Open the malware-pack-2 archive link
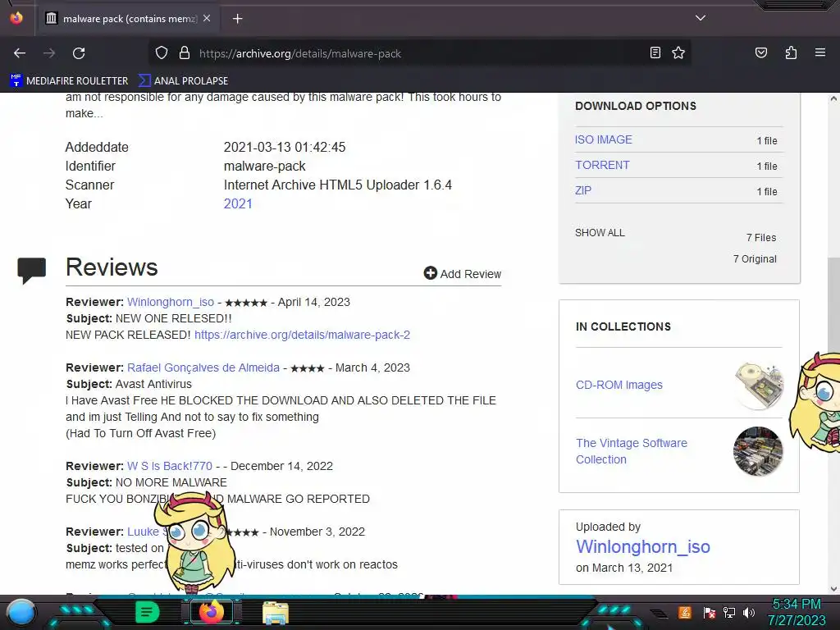The height and width of the screenshot is (630, 840). point(302,335)
